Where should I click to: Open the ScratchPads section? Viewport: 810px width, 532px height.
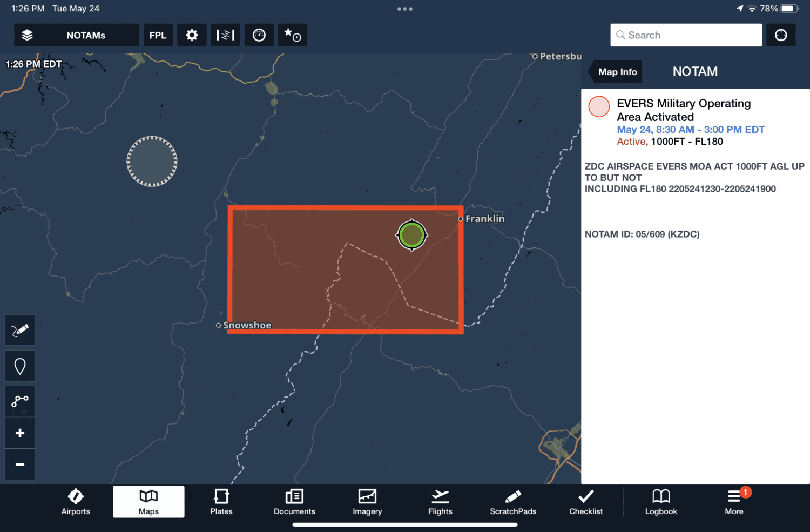(x=512, y=502)
